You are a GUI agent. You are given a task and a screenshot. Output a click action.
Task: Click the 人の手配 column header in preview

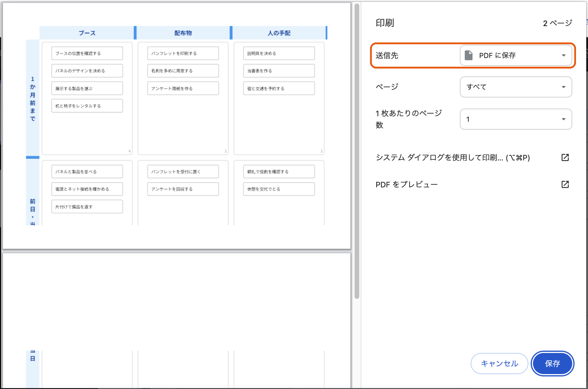click(279, 33)
